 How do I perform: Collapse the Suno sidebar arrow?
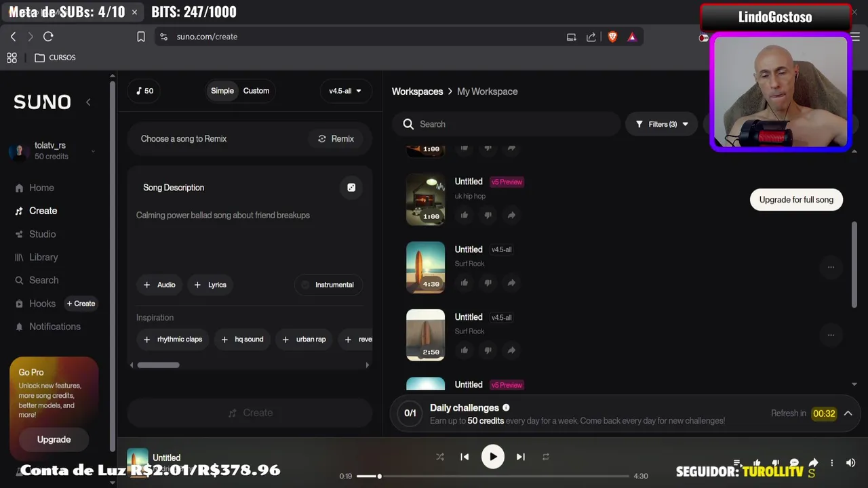[x=88, y=102]
